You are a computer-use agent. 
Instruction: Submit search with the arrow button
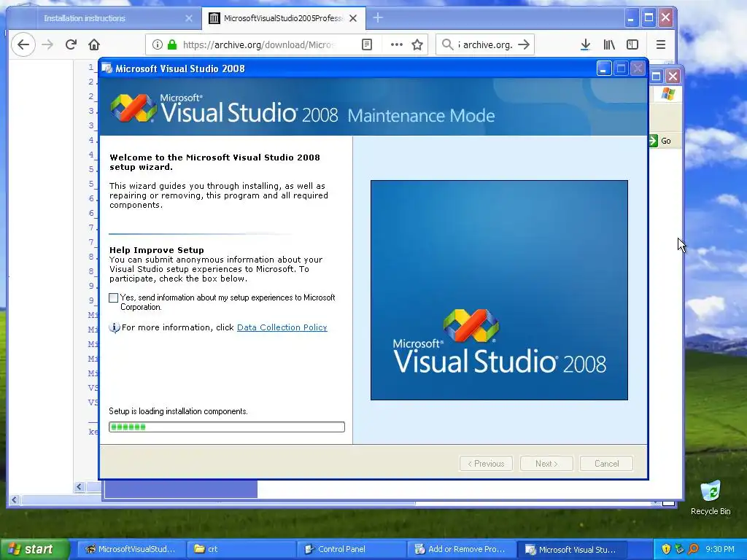[x=524, y=44]
